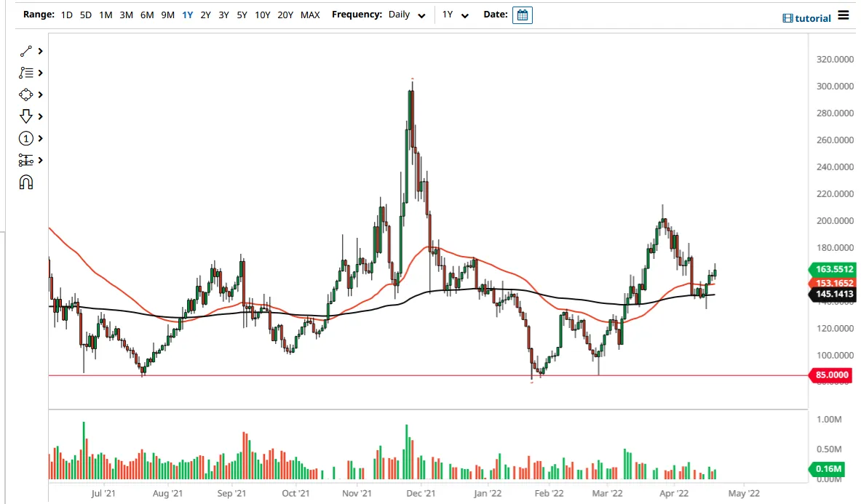Open the date calendar picker
This screenshot has height=504, width=861.
(522, 15)
